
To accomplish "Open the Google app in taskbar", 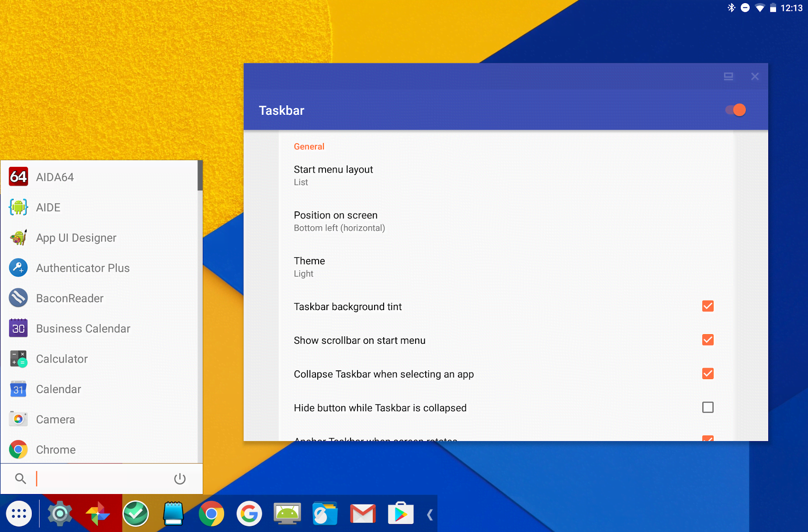I will pos(249,514).
